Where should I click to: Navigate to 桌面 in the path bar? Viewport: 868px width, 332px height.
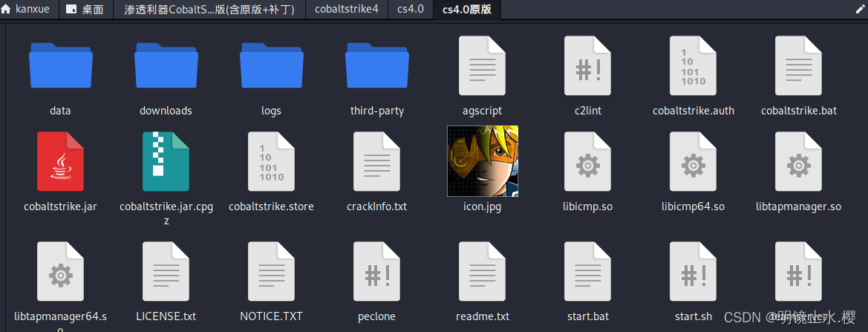click(86, 10)
